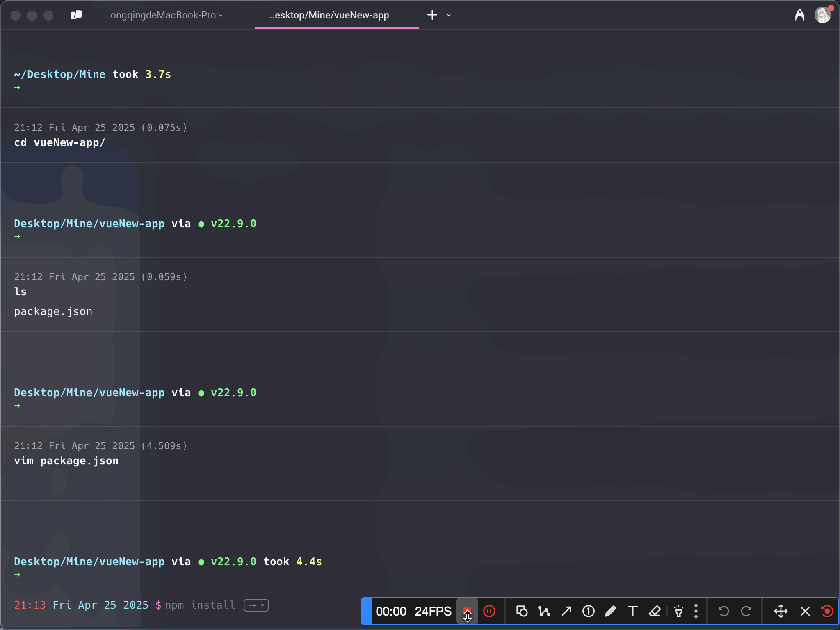The width and height of the screenshot is (840, 630).
Task: Open the user avatar profile menu
Action: click(822, 15)
